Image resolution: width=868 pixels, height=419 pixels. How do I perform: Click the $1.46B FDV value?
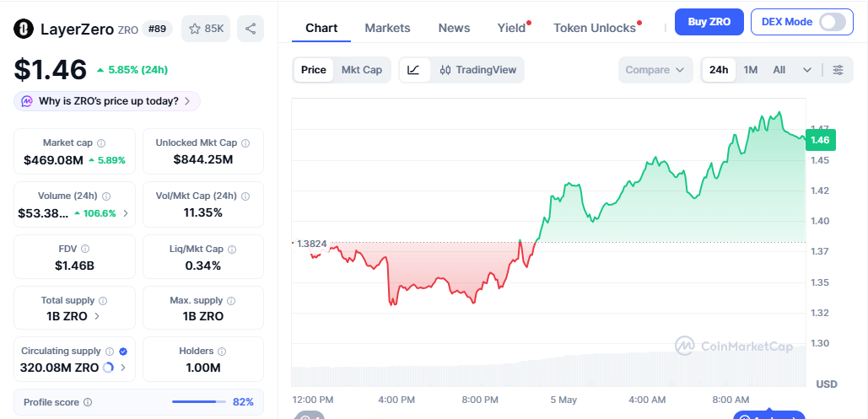click(75, 266)
